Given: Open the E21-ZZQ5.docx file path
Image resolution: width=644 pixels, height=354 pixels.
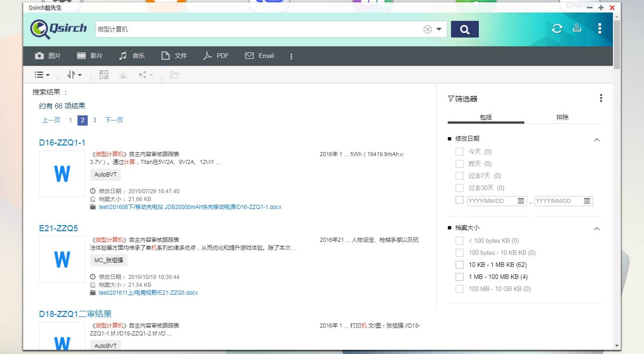Looking at the screenshot, I should [x=148, y=293].
